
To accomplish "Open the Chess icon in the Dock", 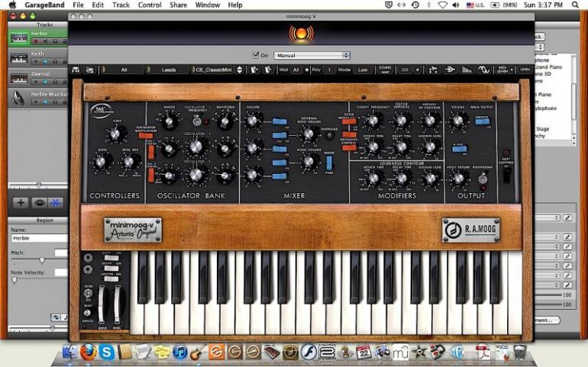I will pyautogui.click(x=345, y=353).
